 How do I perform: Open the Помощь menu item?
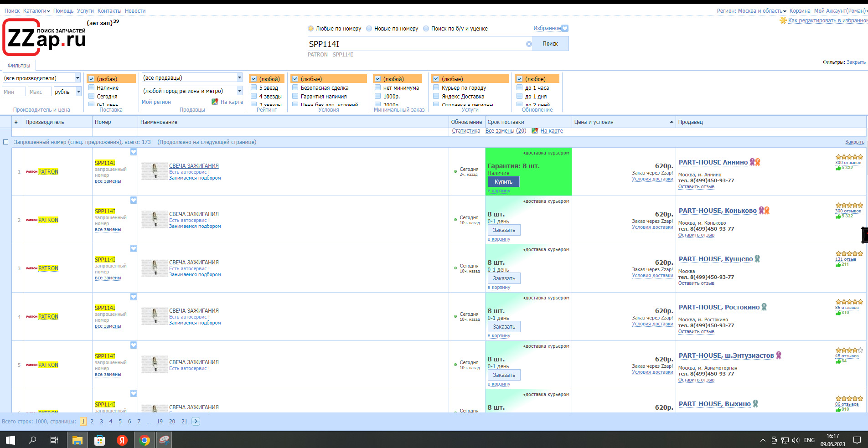(x=63, y=11)
